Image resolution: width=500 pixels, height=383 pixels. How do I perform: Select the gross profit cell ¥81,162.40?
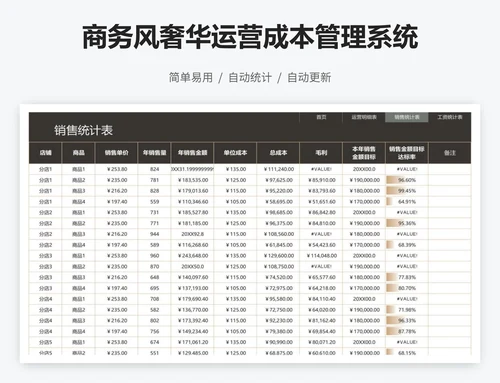tap(321, 321)
